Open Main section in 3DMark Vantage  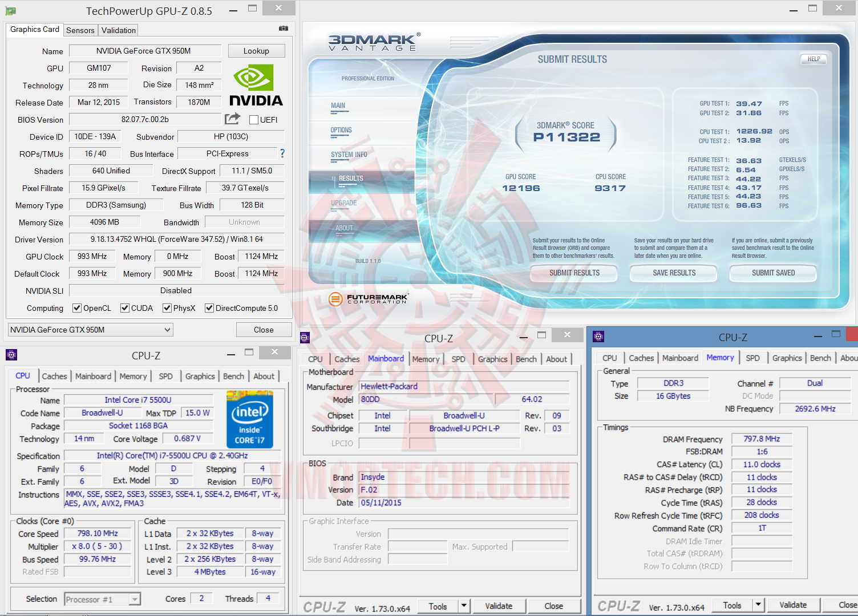pos(338,106)
